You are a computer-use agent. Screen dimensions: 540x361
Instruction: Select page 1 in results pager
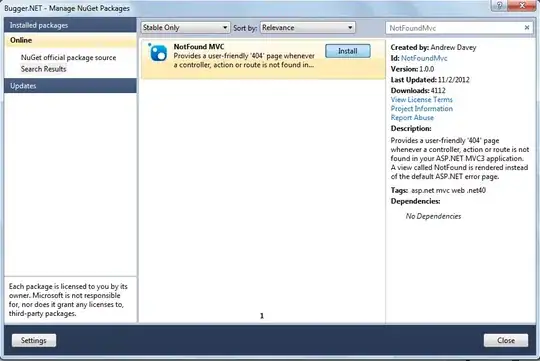tap(262, 316)
